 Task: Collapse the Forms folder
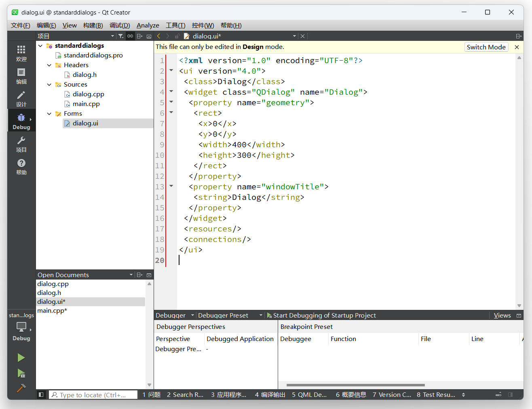coord(49,114)
